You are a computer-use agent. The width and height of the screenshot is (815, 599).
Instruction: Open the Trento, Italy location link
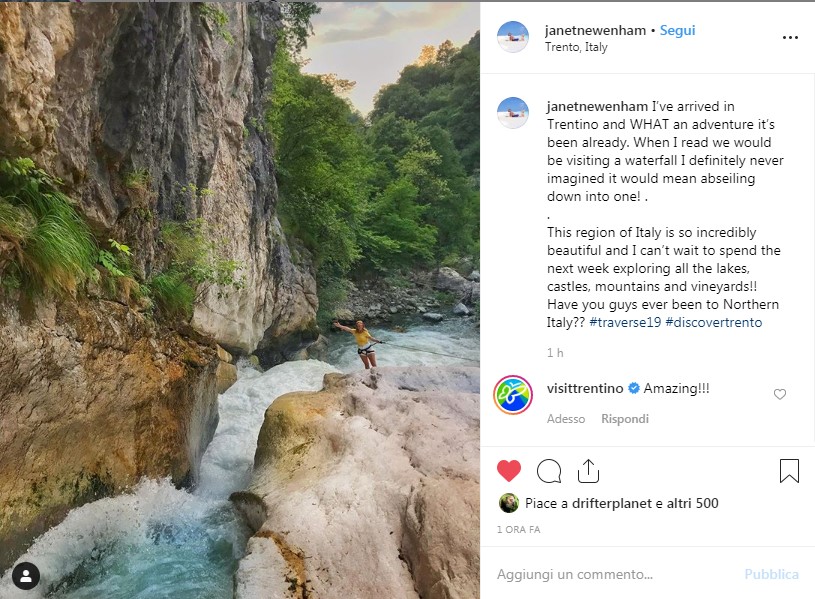(576, 47)
